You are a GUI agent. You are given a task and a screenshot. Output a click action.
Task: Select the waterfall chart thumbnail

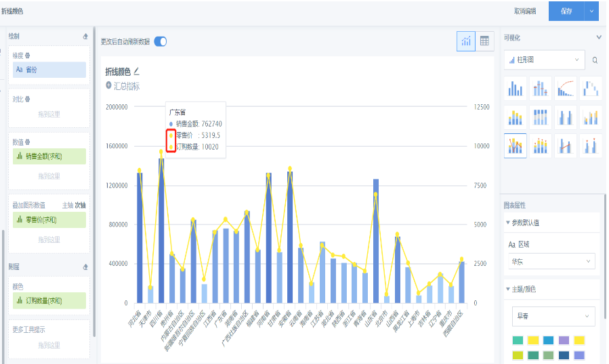coord(590,88)
